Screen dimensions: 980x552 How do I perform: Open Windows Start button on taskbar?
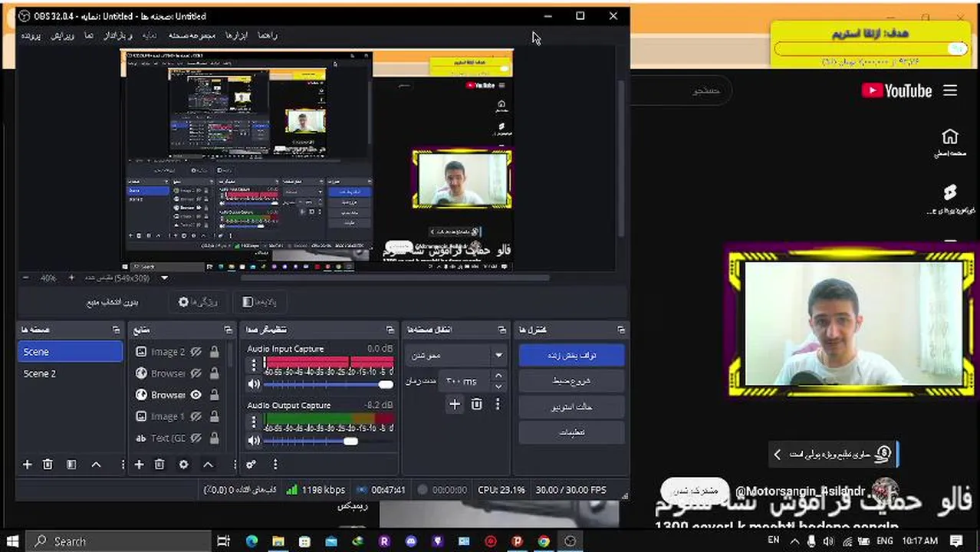click(x=12, y=540)
